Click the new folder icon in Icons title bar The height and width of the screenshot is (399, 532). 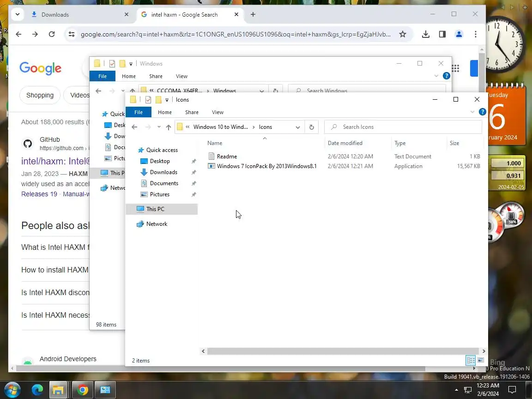[x=158, y=100]
